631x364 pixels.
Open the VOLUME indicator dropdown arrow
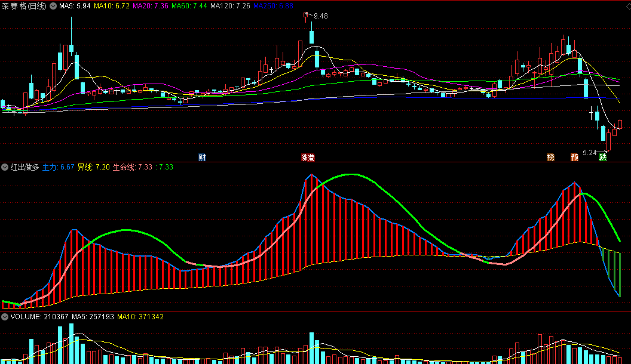(5, 317)
